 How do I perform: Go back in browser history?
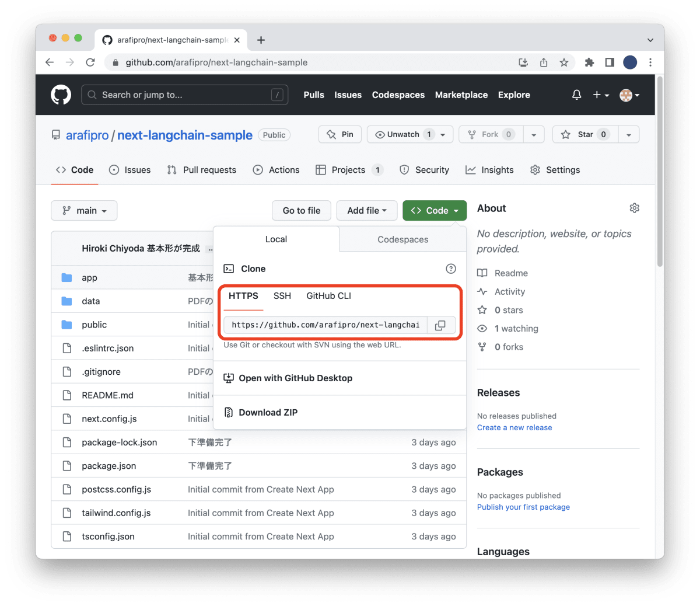(x=50, y=62)
